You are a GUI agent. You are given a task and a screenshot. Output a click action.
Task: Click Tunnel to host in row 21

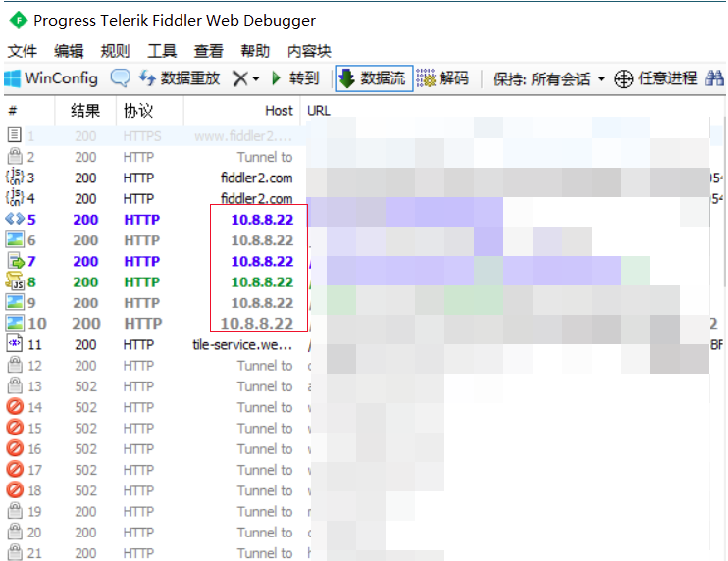(265, 553)
